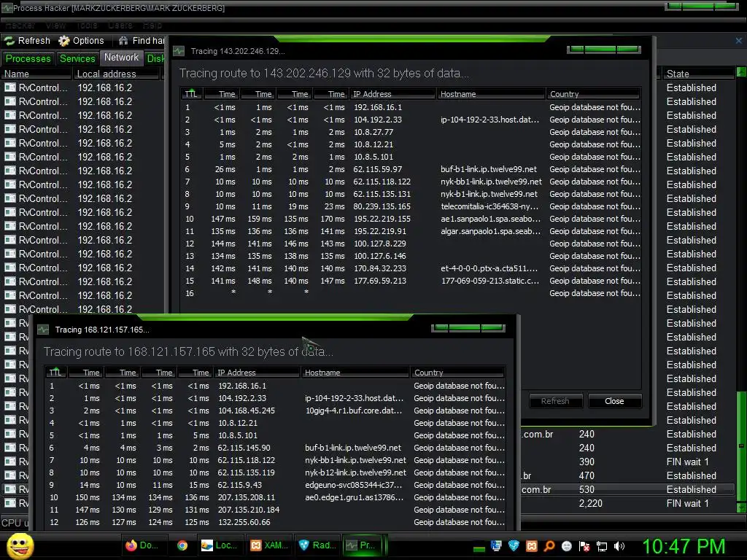The height and width of the screenshot is (560, 747).
Task: Click Country header in the 168.121.157.165 trace
Action: tap(458, 373)
